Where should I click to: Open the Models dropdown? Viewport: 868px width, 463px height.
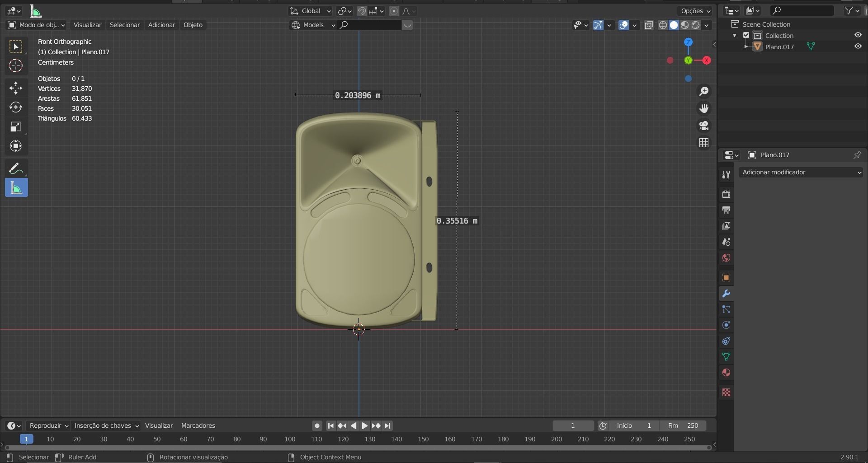tap(313, 25)
